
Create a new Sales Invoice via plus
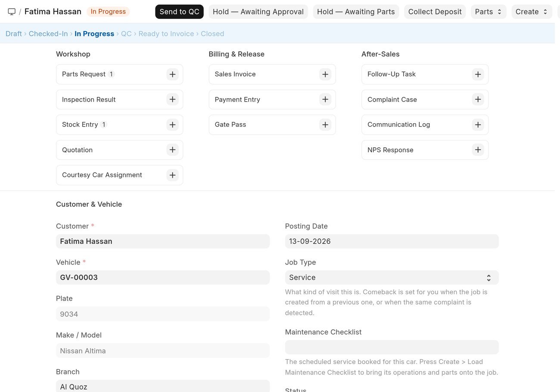pos(325,74)
